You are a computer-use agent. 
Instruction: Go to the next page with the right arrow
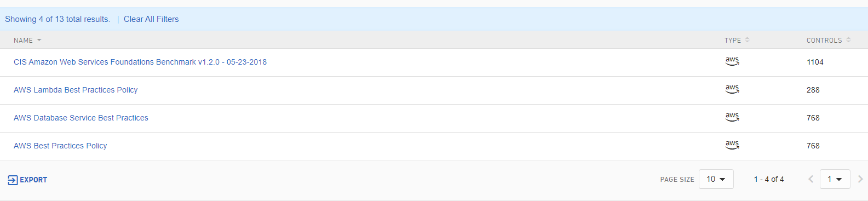point(860,179)
